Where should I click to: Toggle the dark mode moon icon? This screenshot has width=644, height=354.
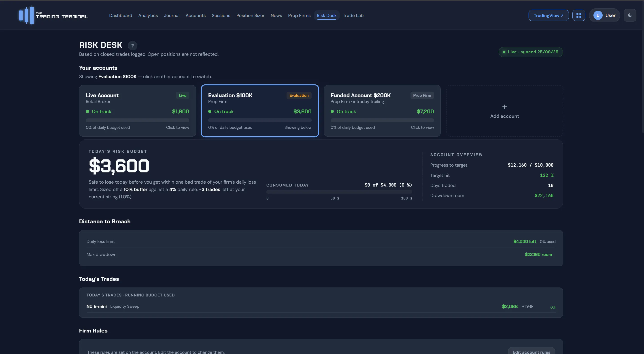(630, 15)
